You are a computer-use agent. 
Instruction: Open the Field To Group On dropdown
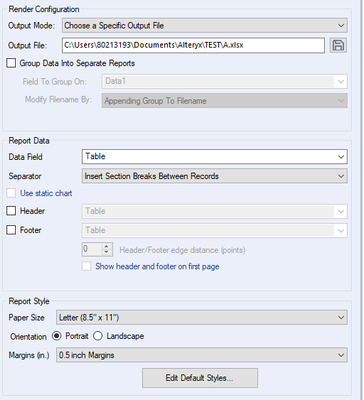(x=225, y=81)
